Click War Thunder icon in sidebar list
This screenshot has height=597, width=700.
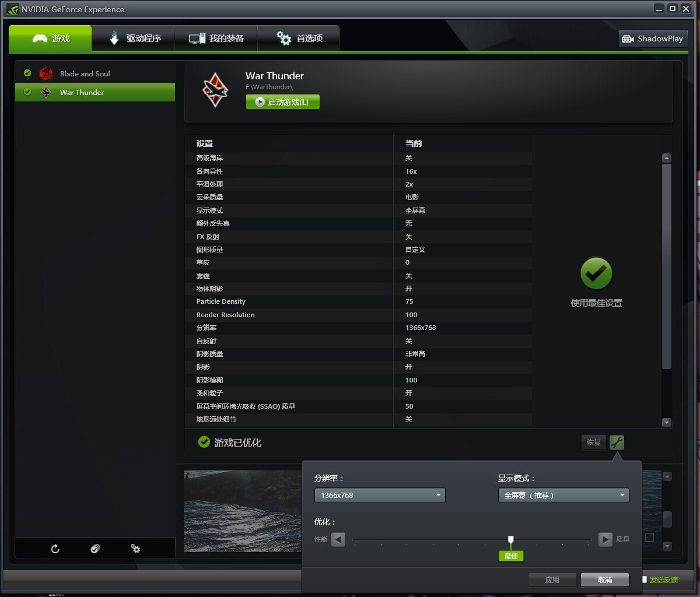[x=46, y=92]
